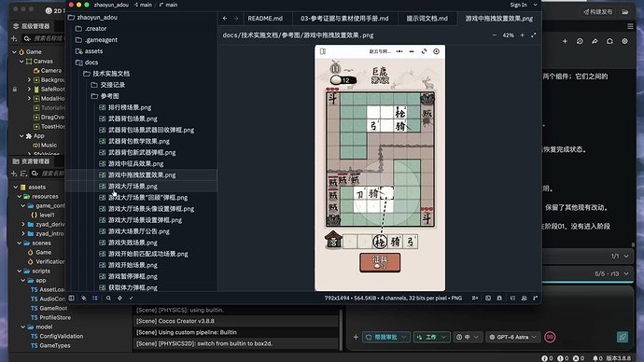Viewport: 644px width, 362px height.
Task: Open the 交接记录 folder
Action: [113, 85]
